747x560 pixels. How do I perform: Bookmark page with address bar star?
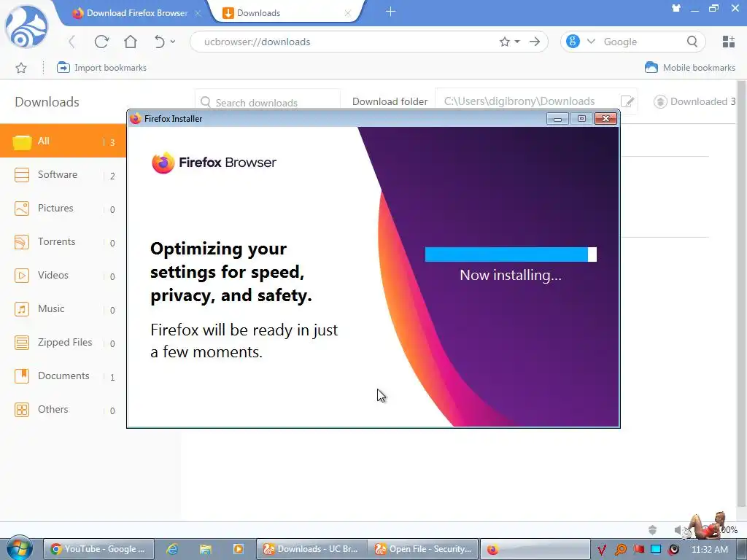coord(505,42)
